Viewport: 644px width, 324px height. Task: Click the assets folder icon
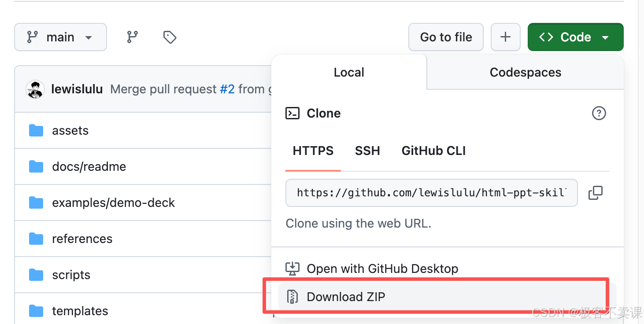click(x=36, y=131)
